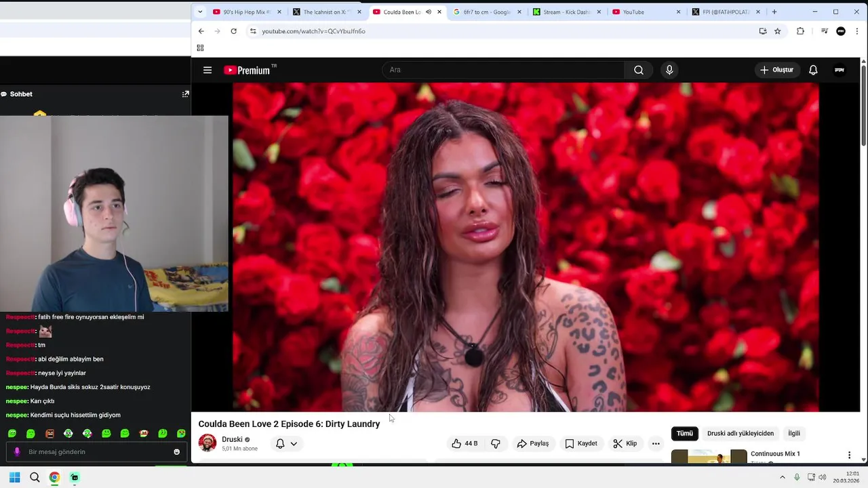Click Continuous Mix 1 video title
The height and width of the screenshot is (488, 868).
tap(775, 453)
